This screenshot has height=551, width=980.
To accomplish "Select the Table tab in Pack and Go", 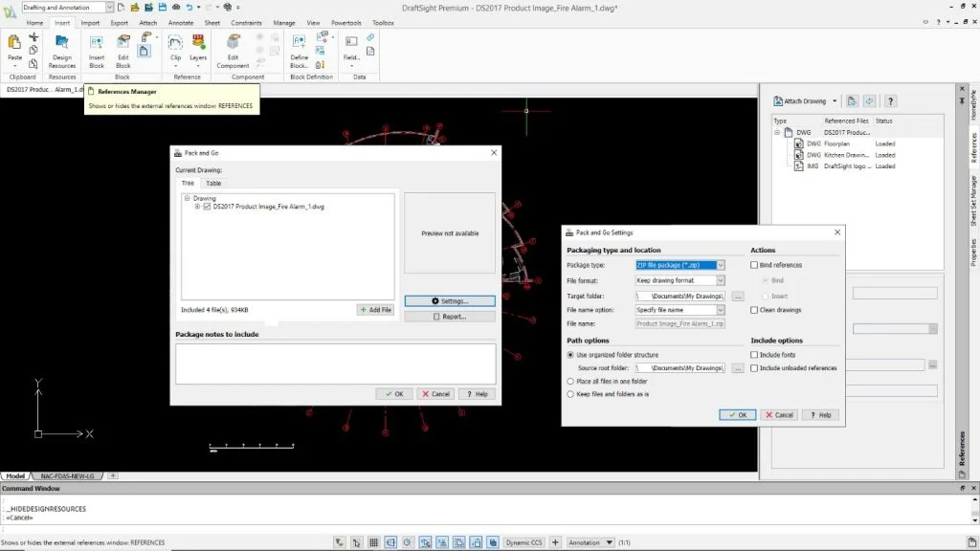I will click(x=213, y=183).
